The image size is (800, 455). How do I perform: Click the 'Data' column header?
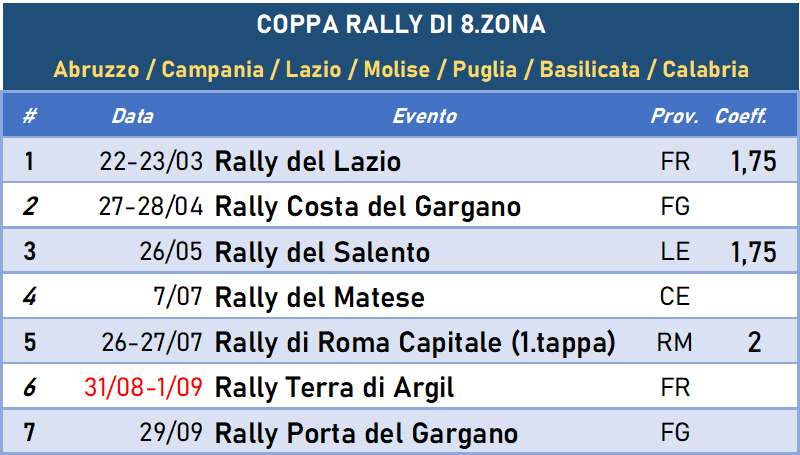[x=132, y=116]
